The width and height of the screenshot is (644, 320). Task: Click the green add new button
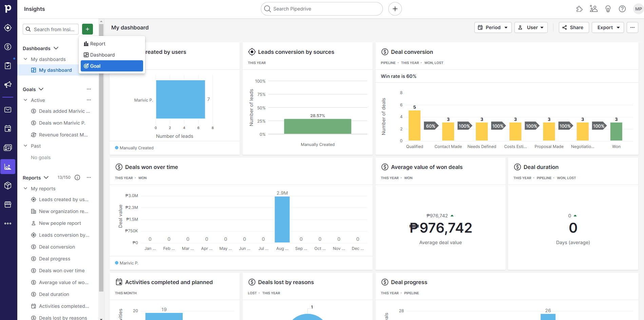pyautogui.click(x=87, y=29)
